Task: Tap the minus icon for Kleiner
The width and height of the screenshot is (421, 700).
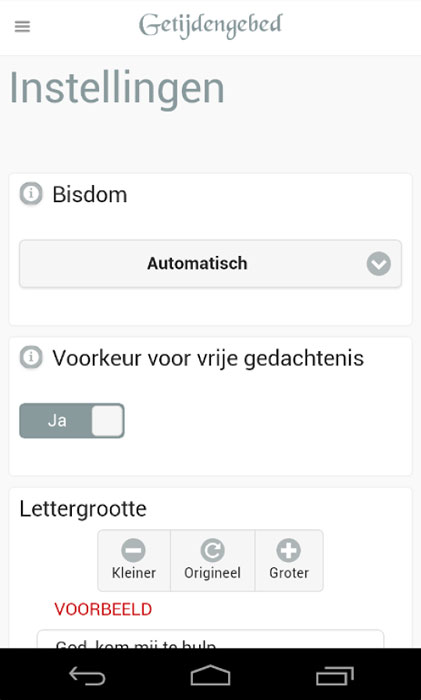Action: pyautogui.click(x=133, y=550)
